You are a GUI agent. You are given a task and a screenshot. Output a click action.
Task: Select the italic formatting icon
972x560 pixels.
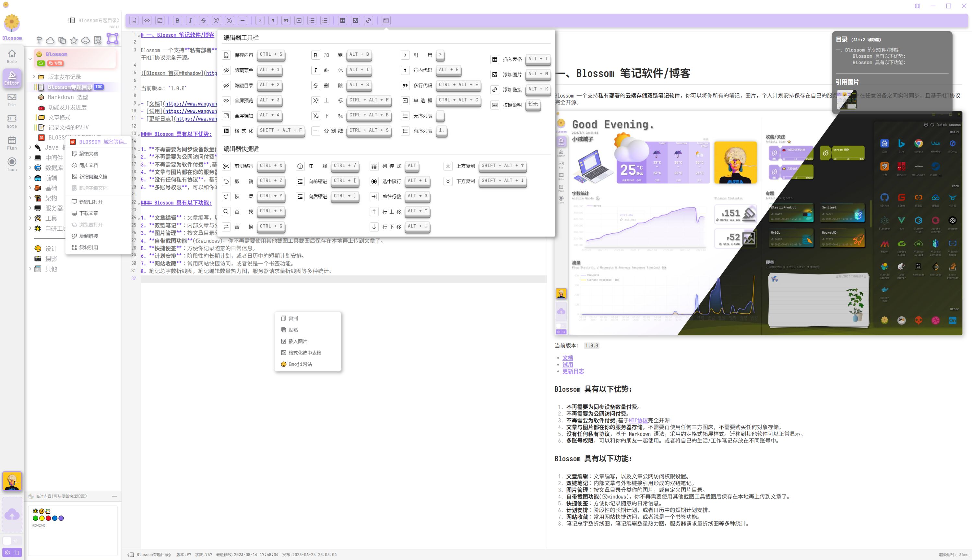coord(190,21)
